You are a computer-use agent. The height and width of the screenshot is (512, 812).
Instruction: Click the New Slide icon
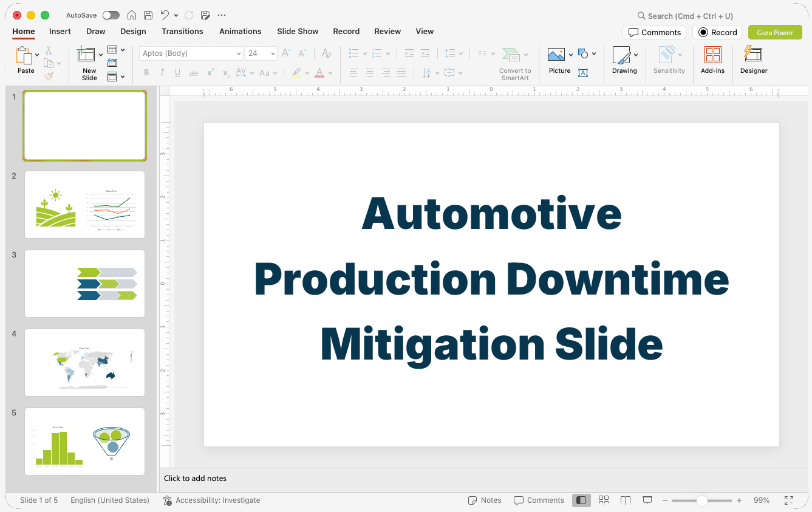click(x=86, y=55)
